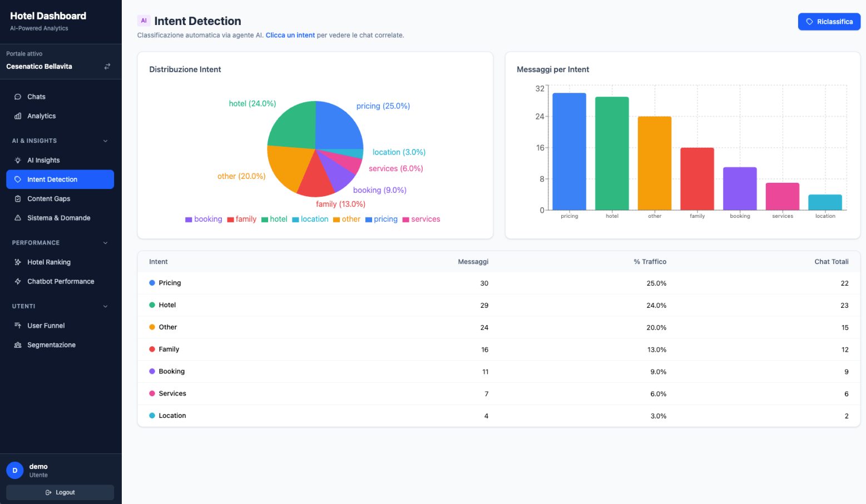Collapse the AI & Insights section chevron
Viewport: 866px width, 504px height.
point(106,141)
